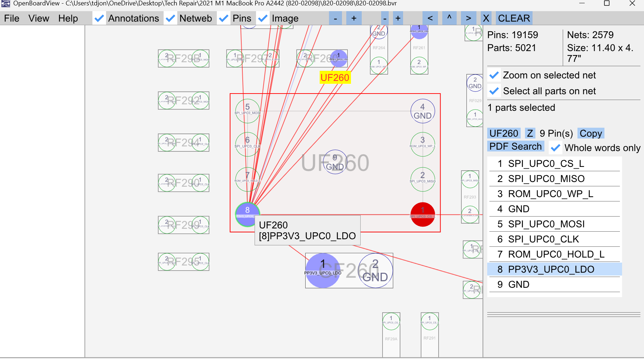Image resolution: width=644 pixels, height=359 pixels.
Task: Select pin 7 ROM_UPC0_HOLD_L in pin list
Action: 554,254
